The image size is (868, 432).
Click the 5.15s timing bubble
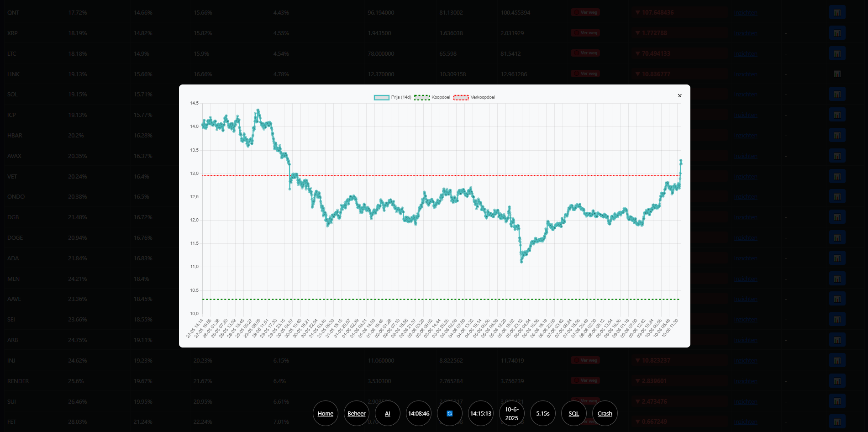tap(543, 413)
